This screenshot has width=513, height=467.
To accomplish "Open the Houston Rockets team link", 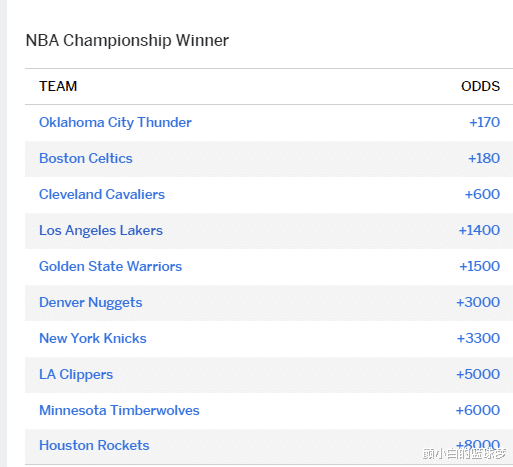I will click(94, 445).
